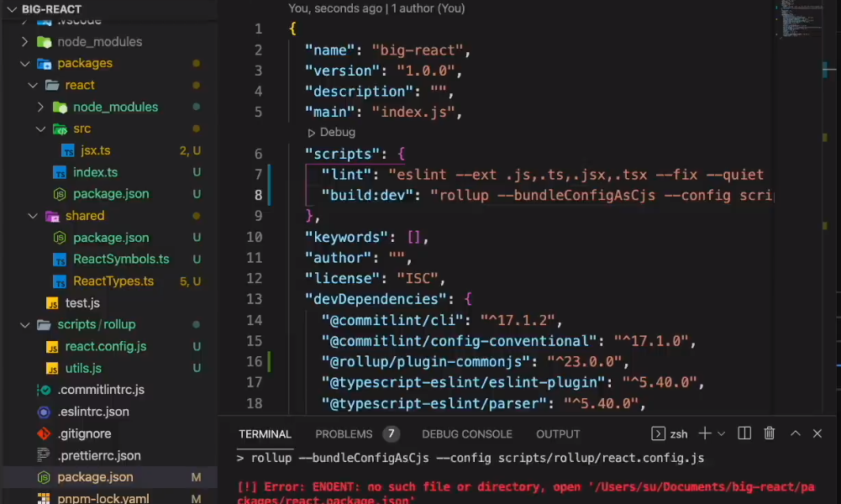The image size is (841, 504).
Task: Click the ReactSymbols.ts file icon
Action: pyautogui.click(x=60, y=260)
